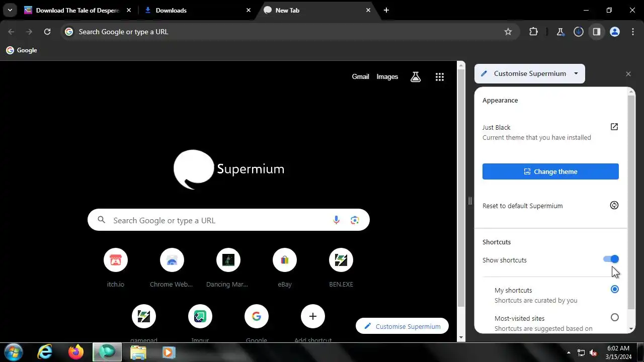644x362 pixels.
Task: Click the muted volume tray icon
Action: (593, 352)
